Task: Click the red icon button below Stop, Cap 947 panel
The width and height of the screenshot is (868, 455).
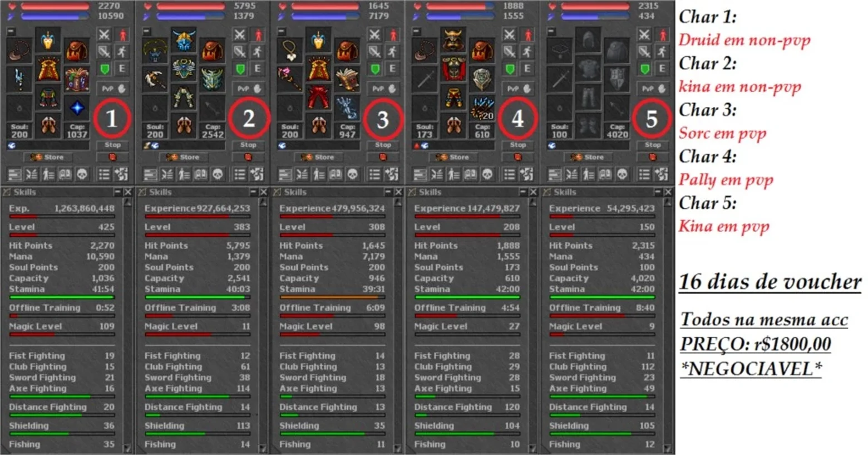Action: [383, 157]
